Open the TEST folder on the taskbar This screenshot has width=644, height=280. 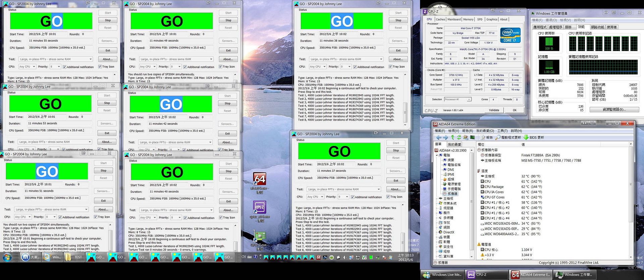point(74,257)
